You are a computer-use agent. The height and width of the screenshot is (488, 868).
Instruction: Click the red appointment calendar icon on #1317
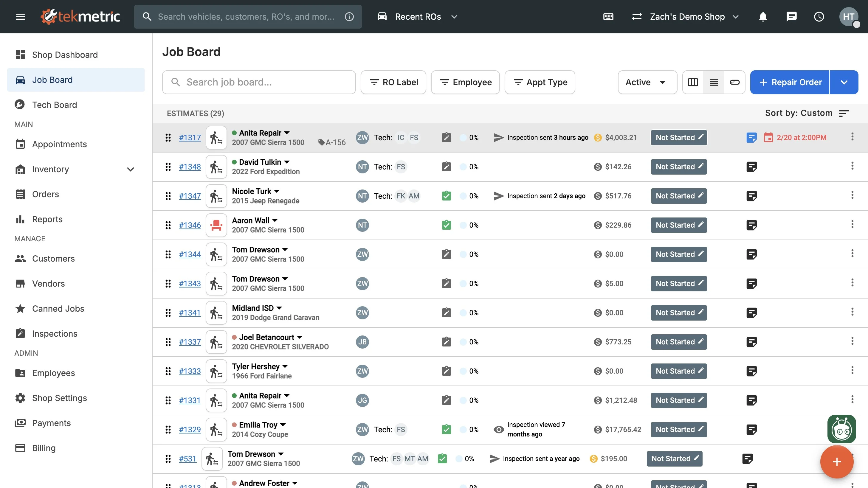click(x=768, y=137)
